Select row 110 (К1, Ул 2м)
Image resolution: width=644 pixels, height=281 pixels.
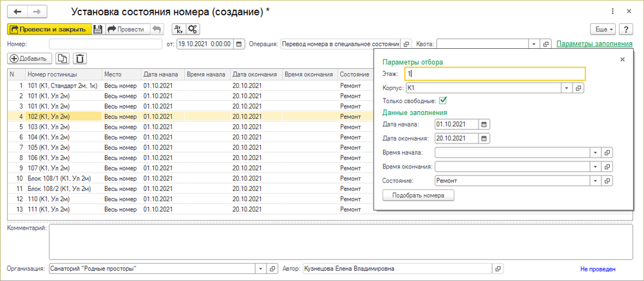tap(191, 199)
